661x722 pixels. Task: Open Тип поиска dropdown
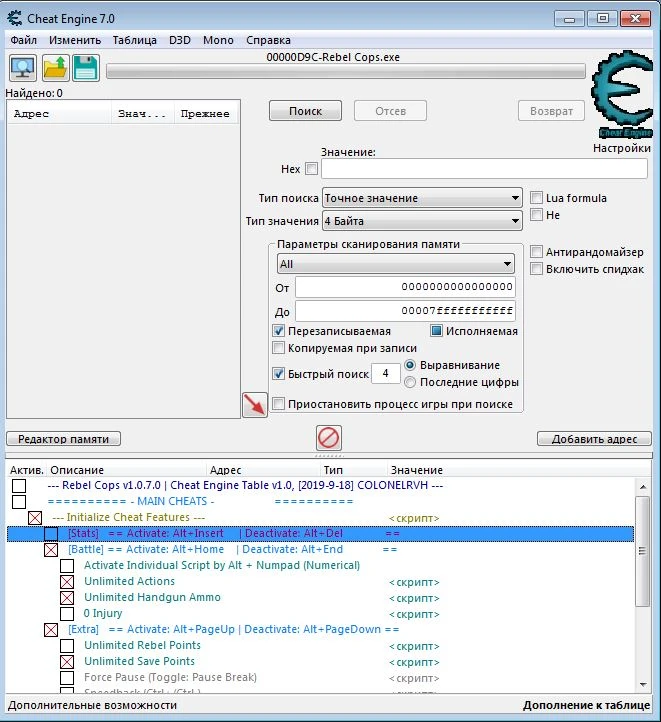click(422, 198)
